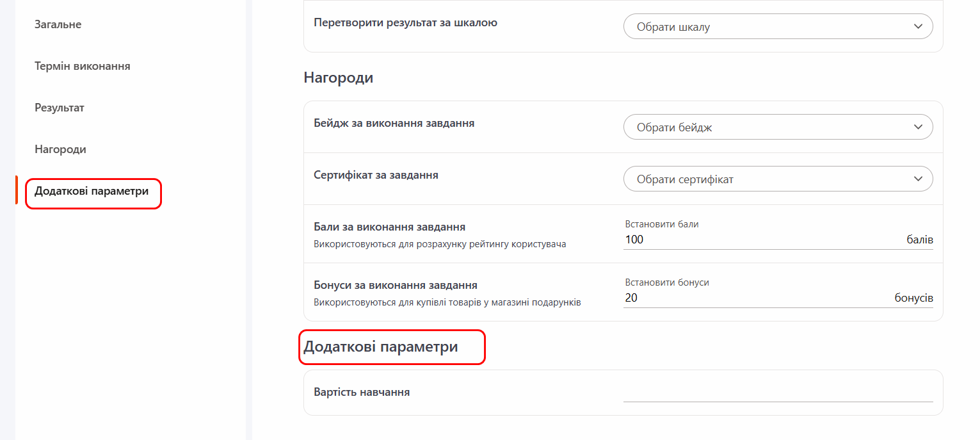Click the Бонуси за виконання завдання label

pyautogui.click(x=396, y=285)
